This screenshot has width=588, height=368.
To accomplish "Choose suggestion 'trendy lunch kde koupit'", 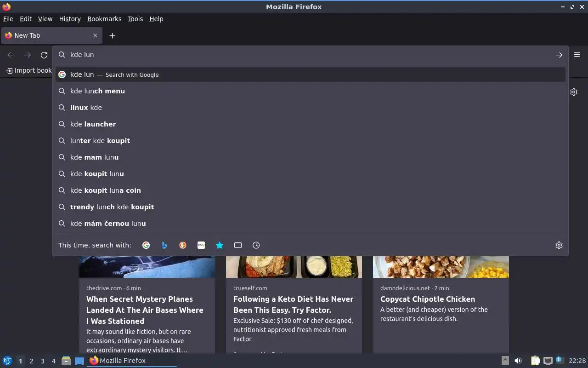I will pyautogui.click(x=311, y=207).
